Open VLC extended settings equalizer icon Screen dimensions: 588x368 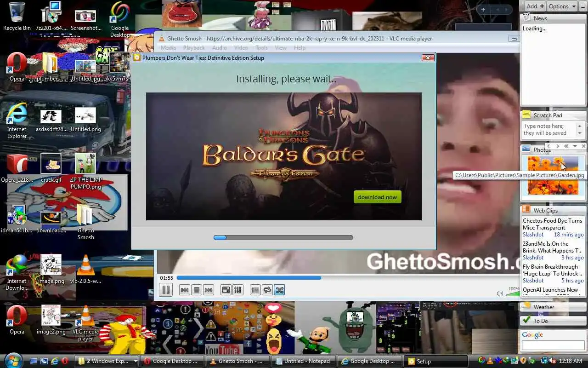click(237, 290)
